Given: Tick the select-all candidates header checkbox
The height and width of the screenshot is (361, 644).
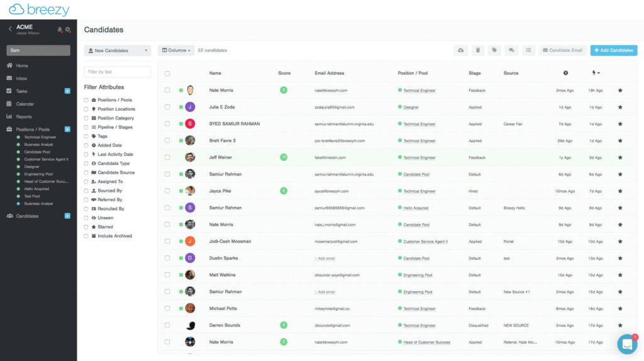Looking at the screenshot, I should pos(167,74).
